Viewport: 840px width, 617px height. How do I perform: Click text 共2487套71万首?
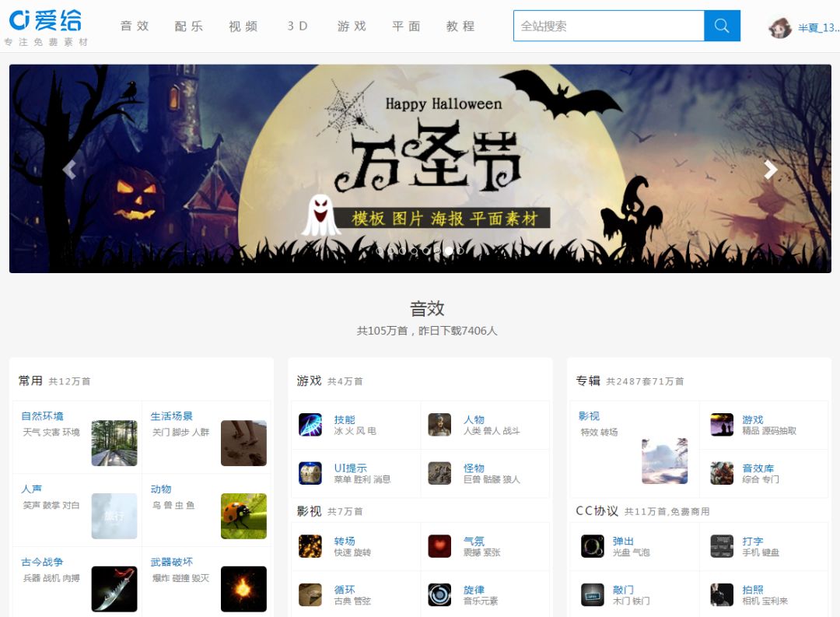pos(645,382)
